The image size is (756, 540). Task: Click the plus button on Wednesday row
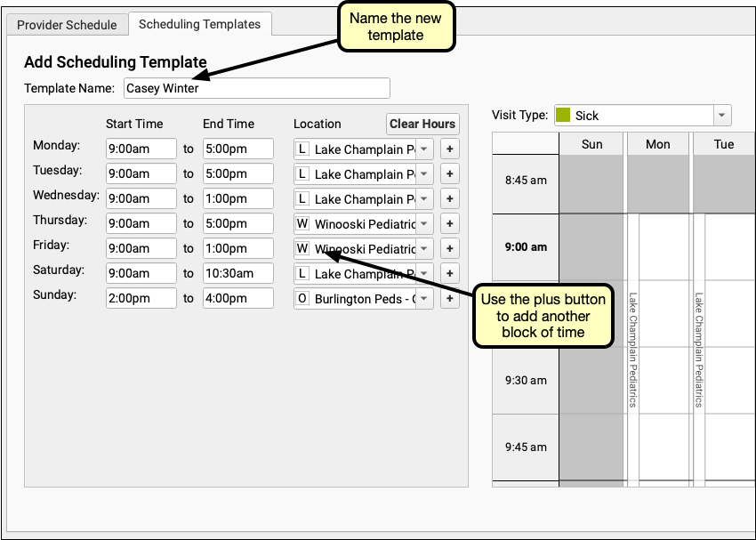pyautogui.click(x=449, y=199)
